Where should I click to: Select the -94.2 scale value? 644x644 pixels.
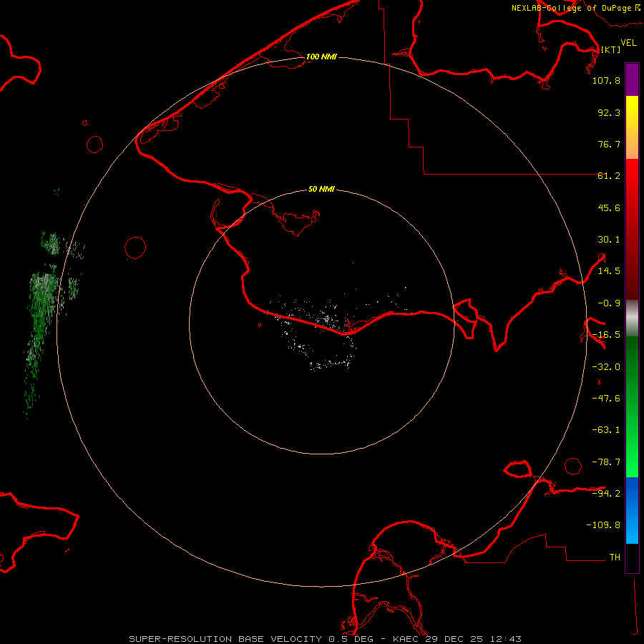tap(606, 493)
